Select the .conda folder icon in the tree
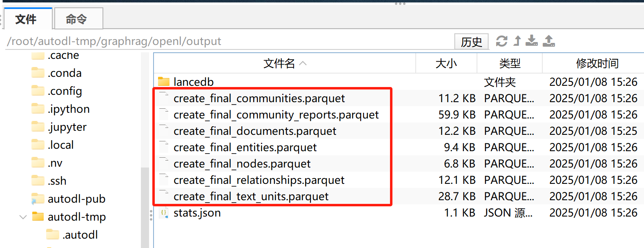The height and width of the screenshot is (248, 644). [38, 73]
